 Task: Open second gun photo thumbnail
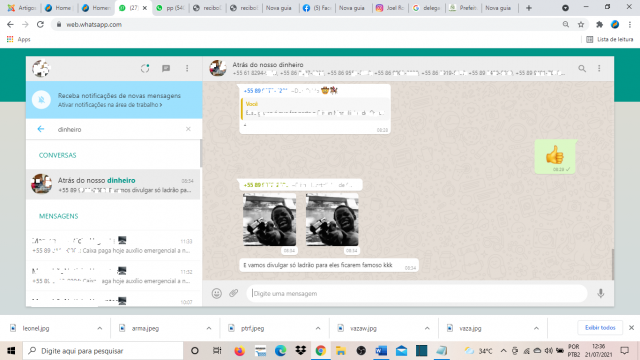[x=332, y=220]
